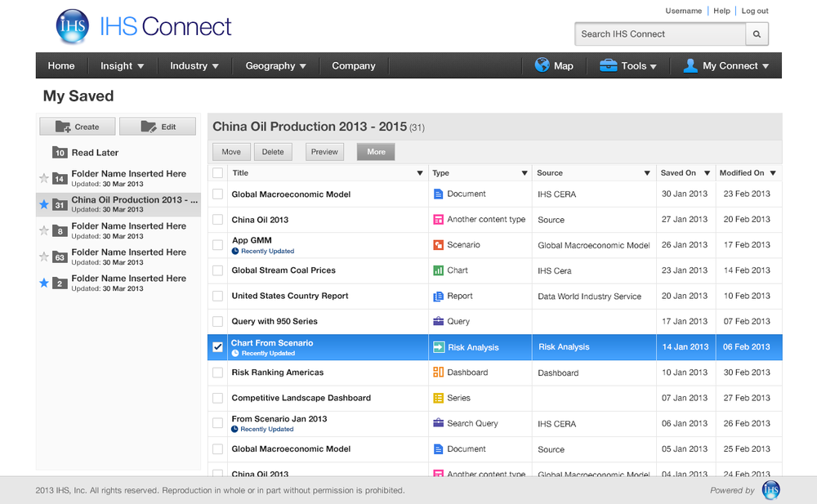This screenshot has height=504, width=817.
Task: Open the Insight menu dropdown
Action: click(x=122, y=65)
